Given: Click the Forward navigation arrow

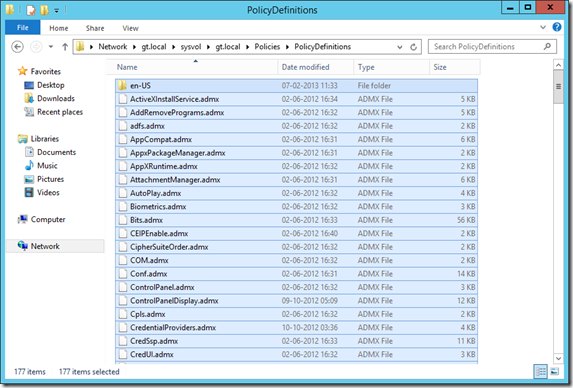Looking at the screenshot, I should click(36, 47).
